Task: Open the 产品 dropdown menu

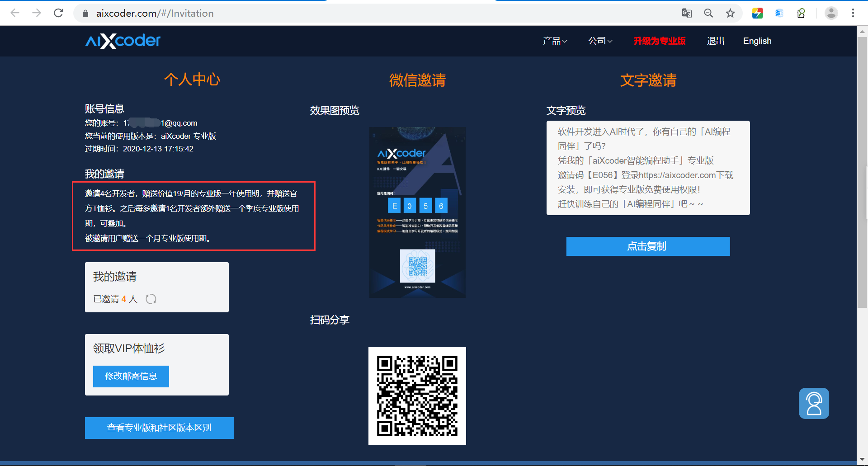Action: pos(555,41)
